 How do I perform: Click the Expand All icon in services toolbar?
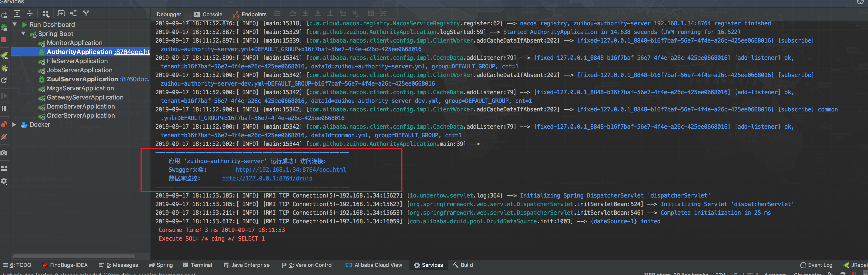coord(17,13)
